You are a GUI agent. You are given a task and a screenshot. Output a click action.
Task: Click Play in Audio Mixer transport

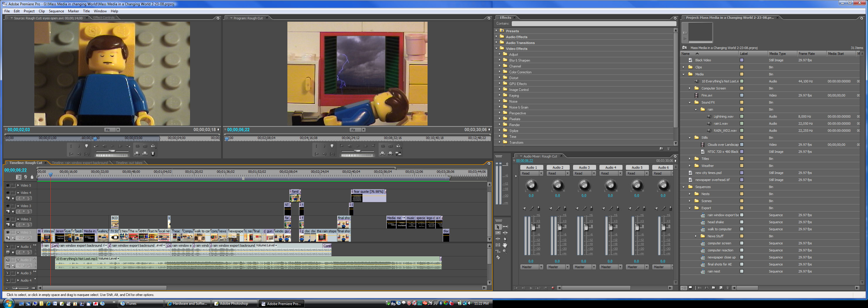click(531, 288)
